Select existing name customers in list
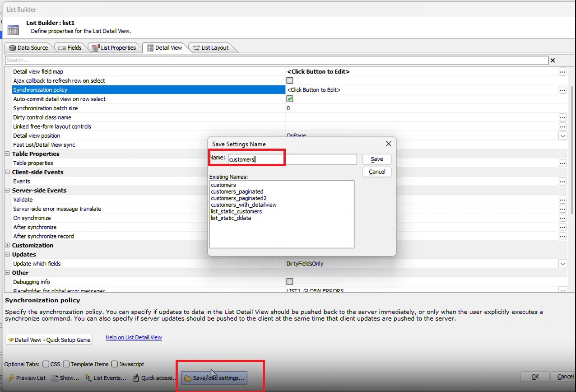The width and height of the screenshot is (576, 392). (223, 185)
